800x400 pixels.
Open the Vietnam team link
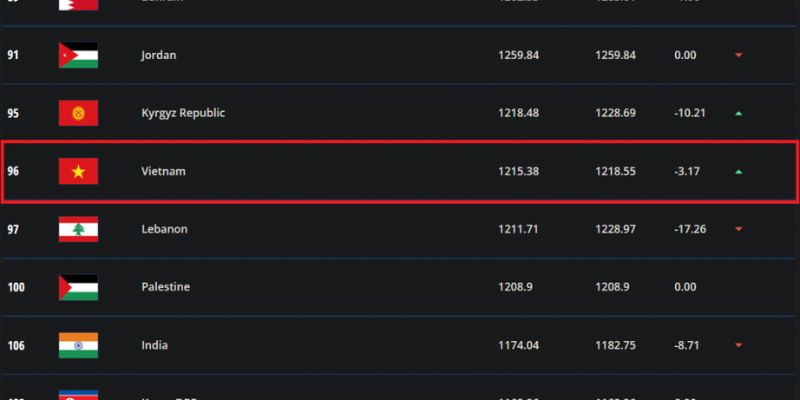[x=163, y=171]
